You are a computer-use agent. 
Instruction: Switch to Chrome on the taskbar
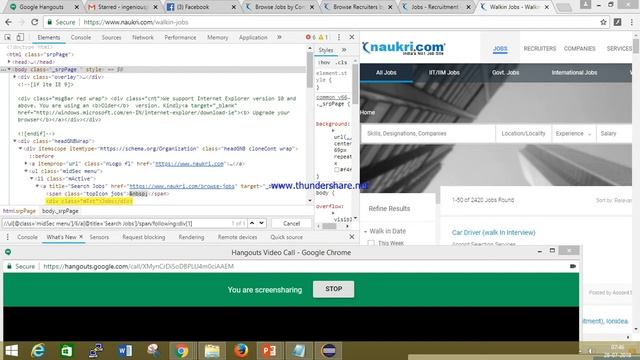(182, 351)
